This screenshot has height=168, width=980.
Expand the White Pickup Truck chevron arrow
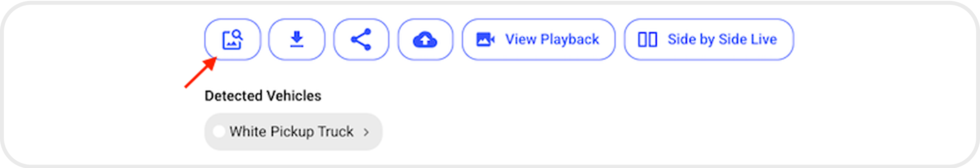click(366, 132)
